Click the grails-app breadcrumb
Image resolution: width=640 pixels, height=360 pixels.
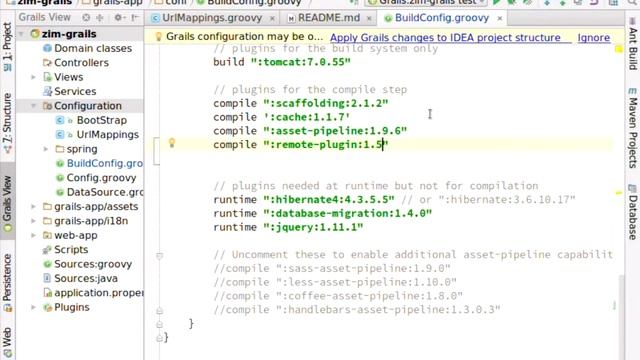[113, 2]
